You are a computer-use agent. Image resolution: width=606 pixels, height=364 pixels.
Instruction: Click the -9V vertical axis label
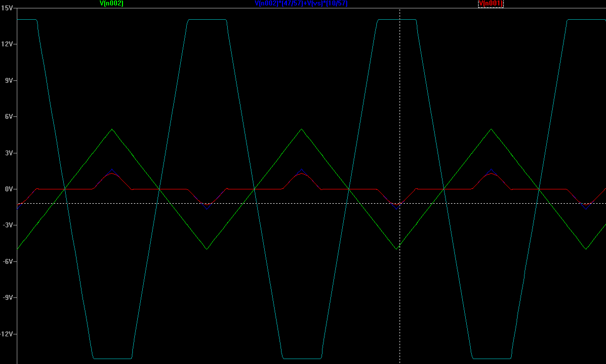coord(7,298)
